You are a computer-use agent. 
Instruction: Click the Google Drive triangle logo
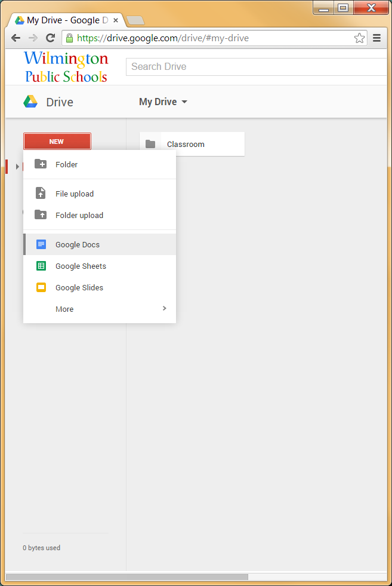coord(30,102)
